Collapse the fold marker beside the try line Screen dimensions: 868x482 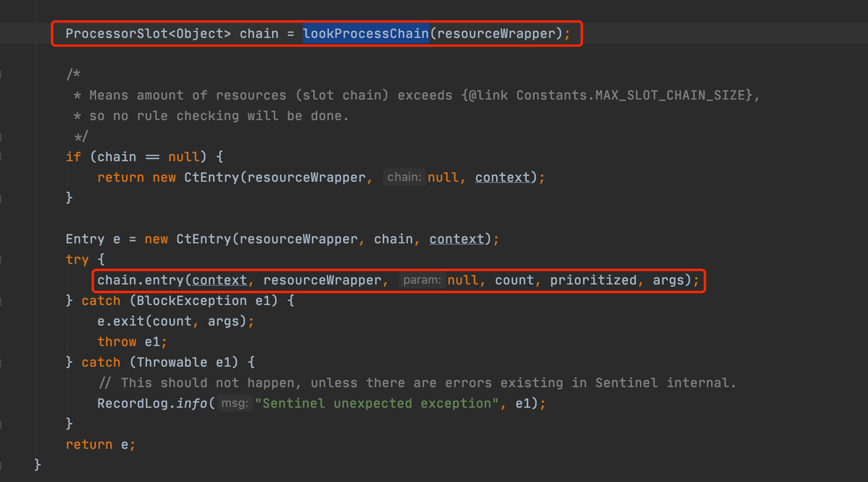pos(1,260)
